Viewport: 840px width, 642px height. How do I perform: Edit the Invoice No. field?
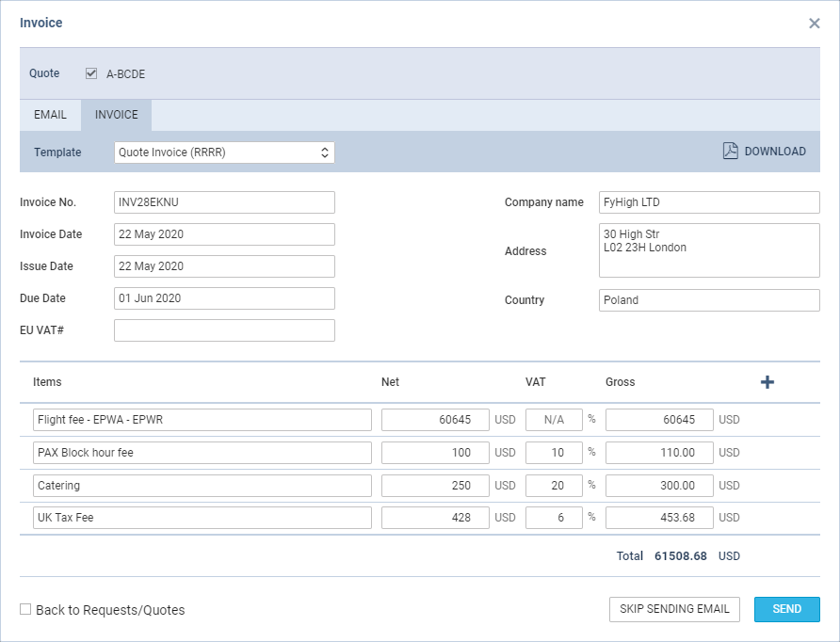pyautogui.click(x=224, y=202)
